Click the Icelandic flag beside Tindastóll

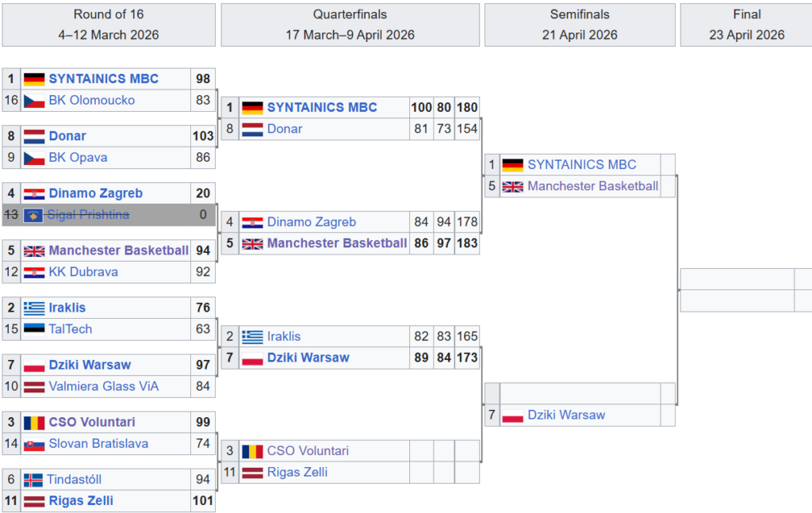33,480
